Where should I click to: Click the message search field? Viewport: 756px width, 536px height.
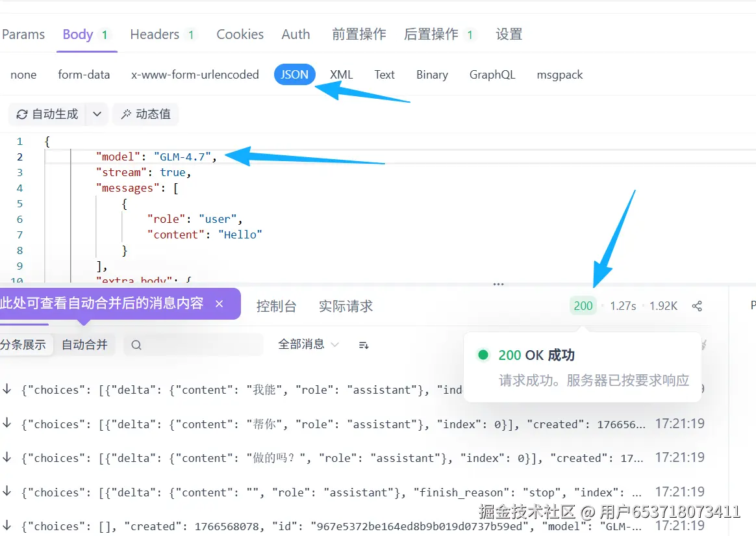click(x=194, y=344)
